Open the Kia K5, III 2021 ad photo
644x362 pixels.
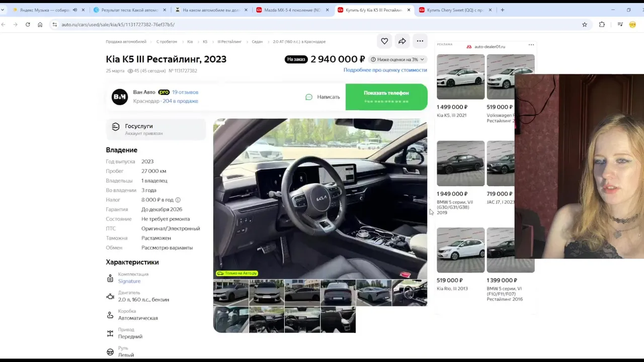[x=461, y=77]
